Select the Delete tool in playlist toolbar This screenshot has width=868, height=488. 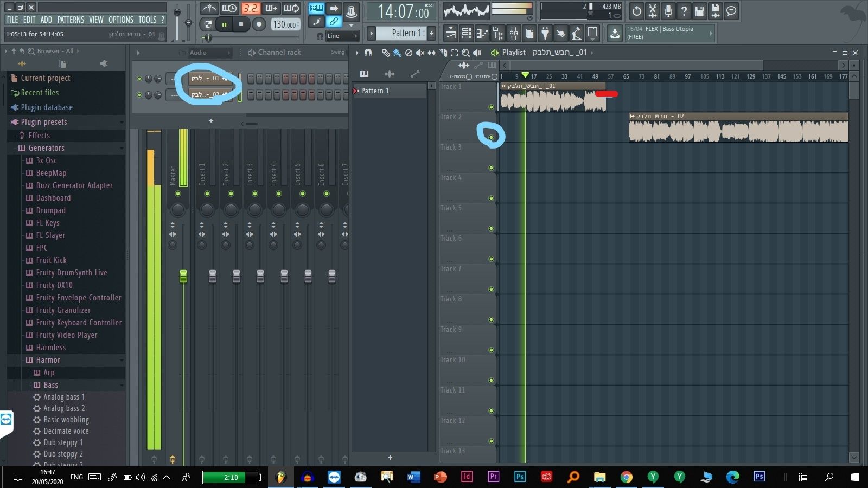409,53
